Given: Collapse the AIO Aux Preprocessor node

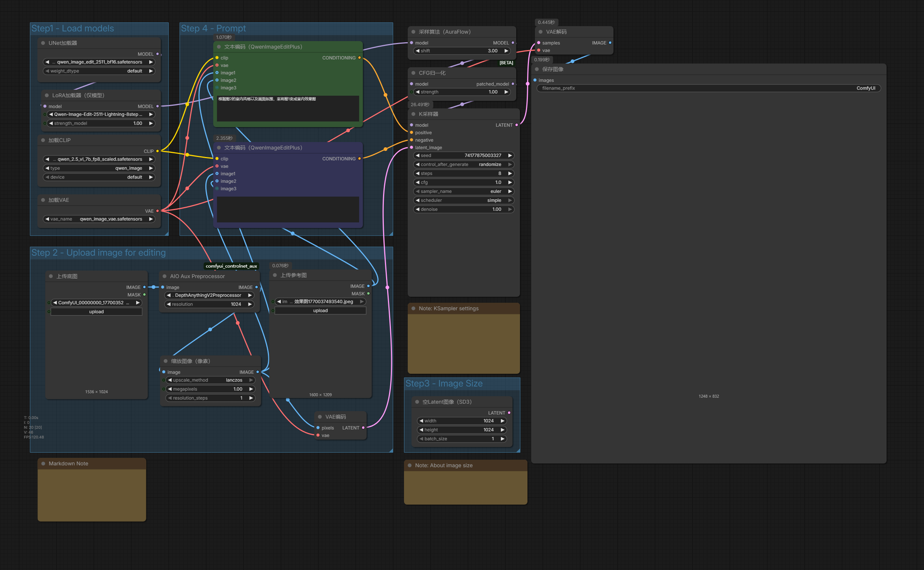Looking at the screenshot, I should tap(165, 276).
